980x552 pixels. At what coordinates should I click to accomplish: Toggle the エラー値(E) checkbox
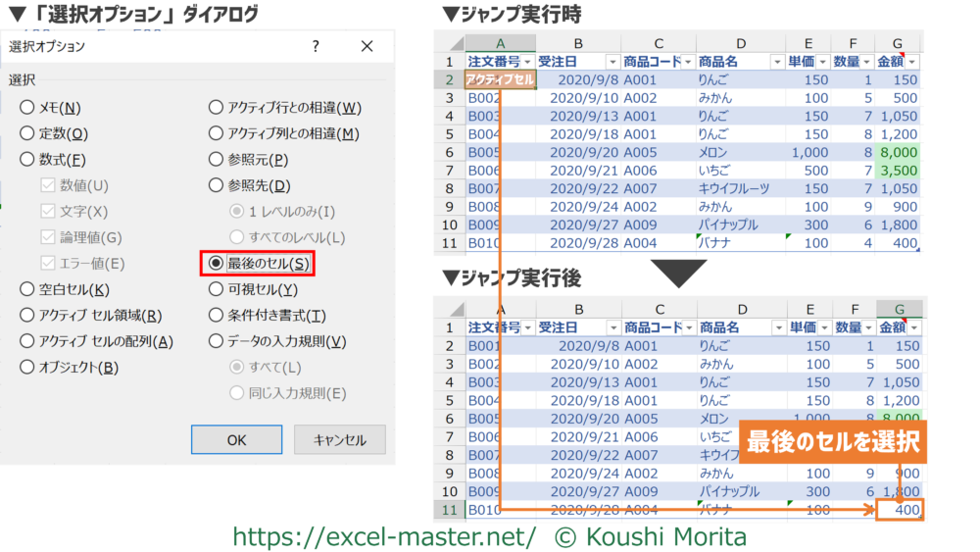[x=48, y=263]
